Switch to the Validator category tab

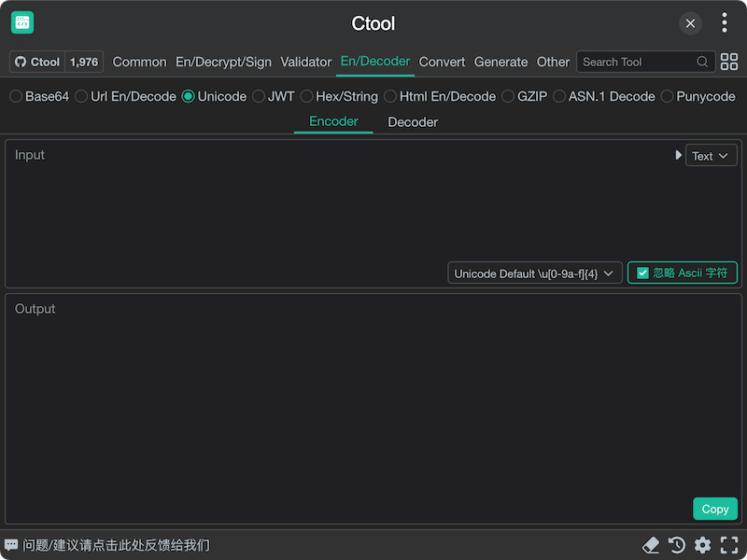[x=306, y=62]
